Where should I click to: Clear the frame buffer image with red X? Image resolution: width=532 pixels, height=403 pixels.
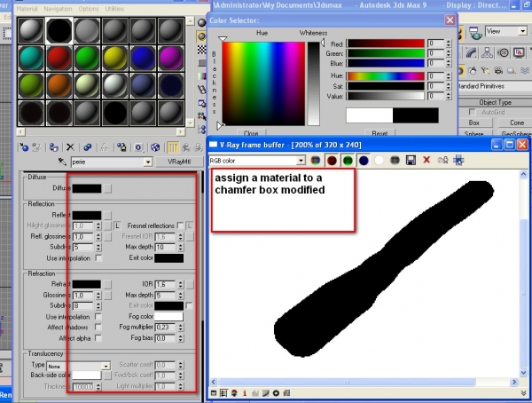(426, 160)
